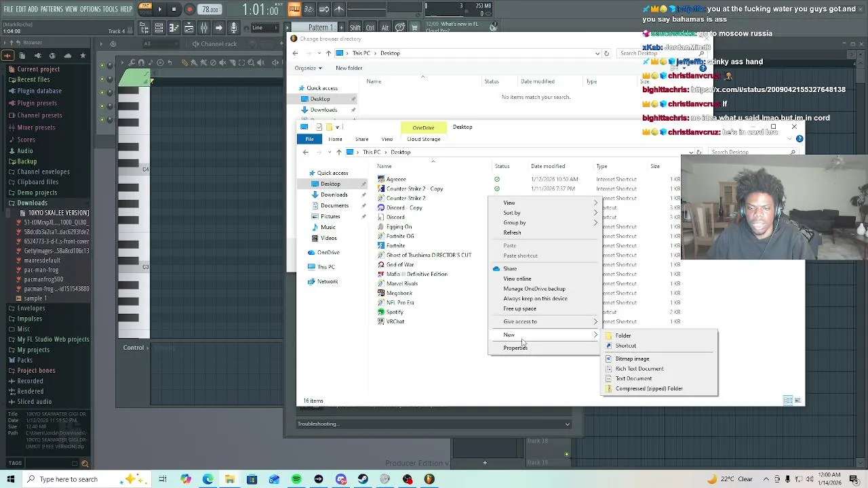The width and height of the screenshot is (868, 488).
Task: Expand Give access to submenu
Action: pyautogui.click(x=545, y=321)
